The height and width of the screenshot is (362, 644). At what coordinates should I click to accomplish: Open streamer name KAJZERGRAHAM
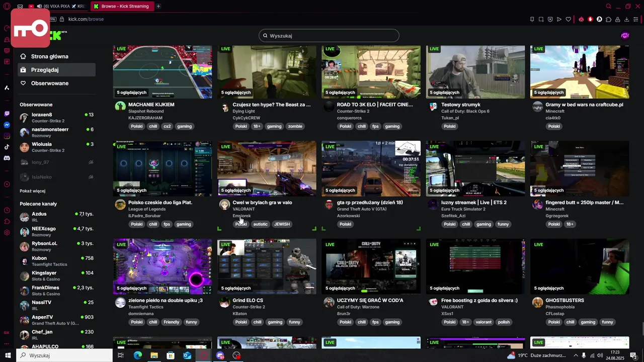pyautogui.click(x=145, y=118)
